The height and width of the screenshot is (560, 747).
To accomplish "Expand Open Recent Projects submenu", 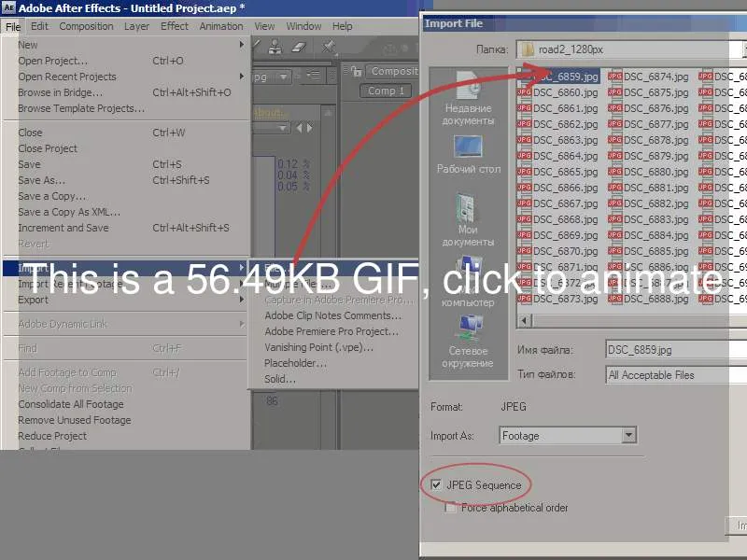I will pyautogui.click(x=127, y=77).
